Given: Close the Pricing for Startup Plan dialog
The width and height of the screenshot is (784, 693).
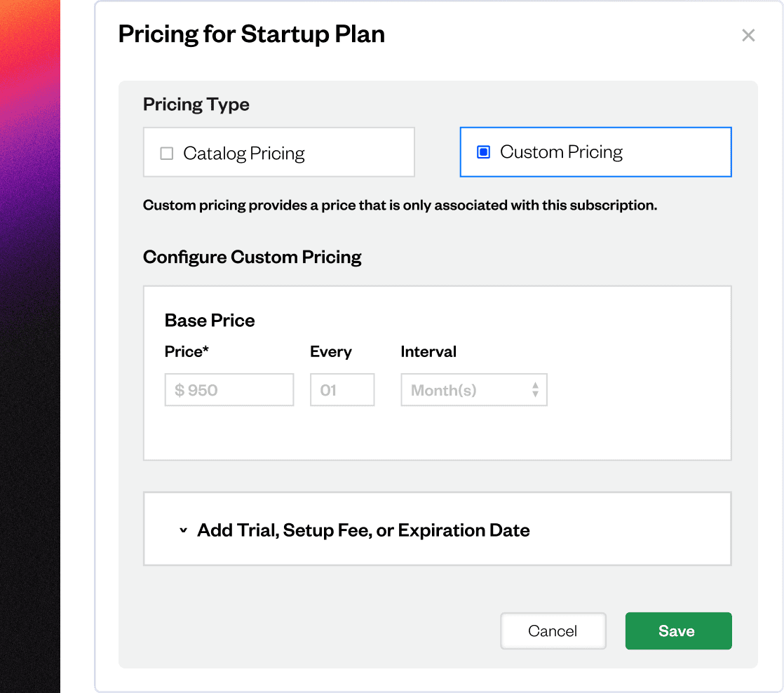Looking at the screenshot, I should (x=748, y=35).
